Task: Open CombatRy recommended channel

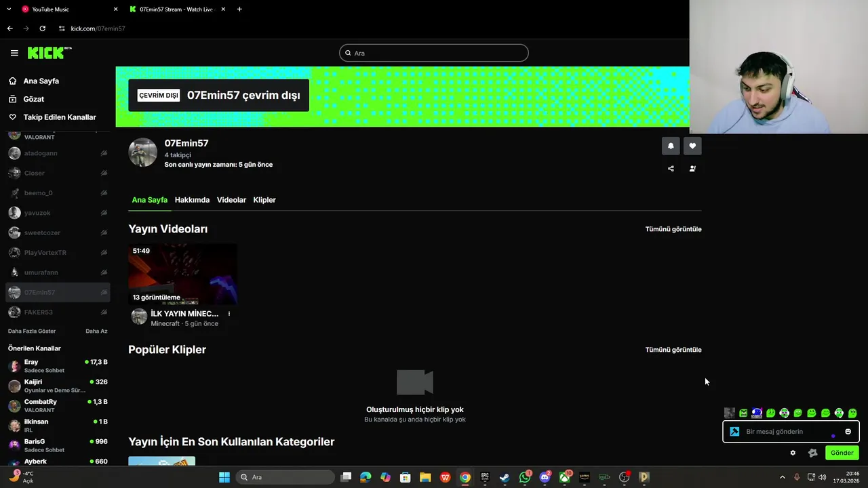Action: [58, 405]
